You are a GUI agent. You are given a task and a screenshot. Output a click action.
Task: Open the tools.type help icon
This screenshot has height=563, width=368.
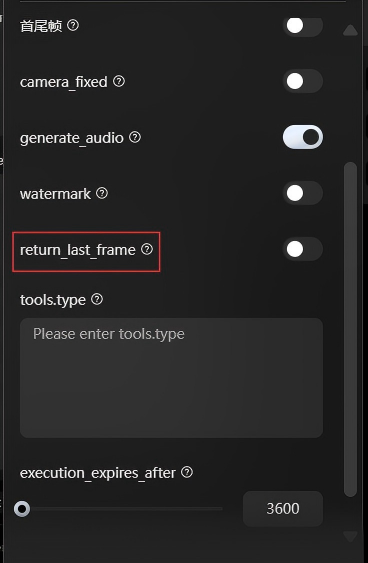97,299
